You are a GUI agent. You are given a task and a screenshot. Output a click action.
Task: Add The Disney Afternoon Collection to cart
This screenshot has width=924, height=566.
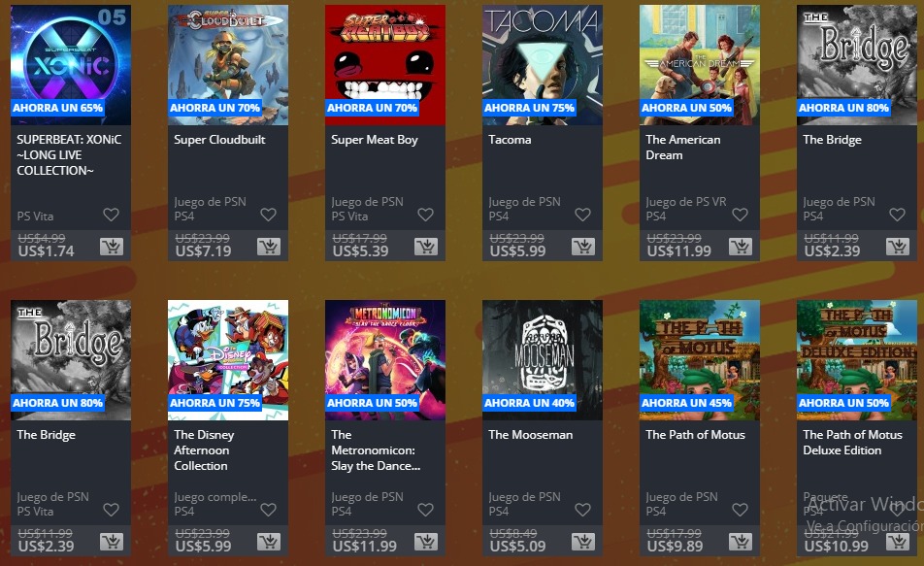click(x=269, y=542)
